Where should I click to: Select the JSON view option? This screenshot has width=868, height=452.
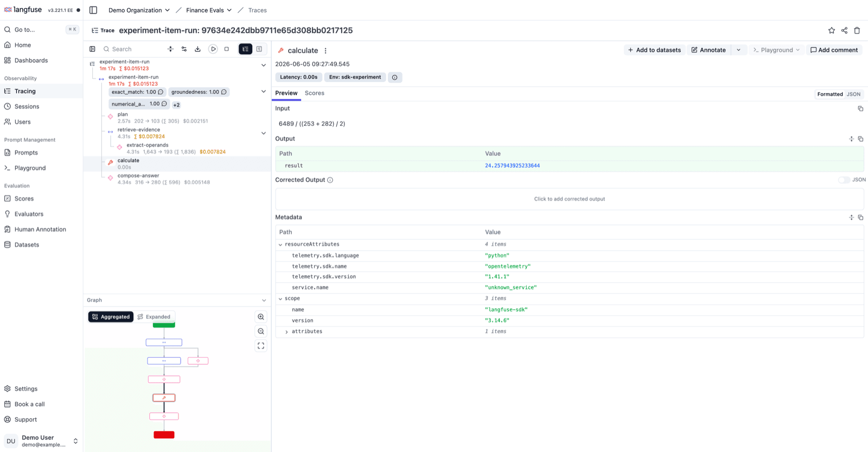pyautogui.click(x=853, y=94)
